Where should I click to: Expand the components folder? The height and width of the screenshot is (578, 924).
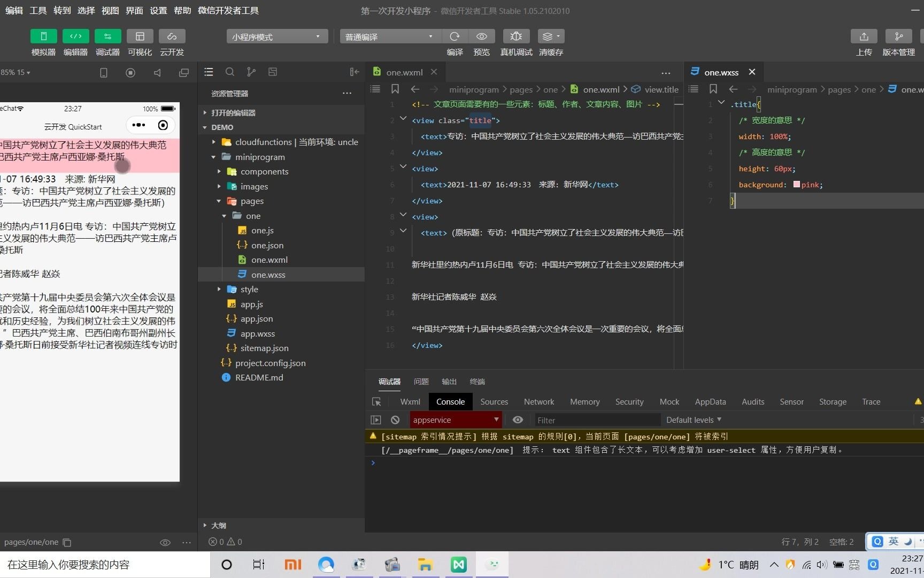click(x=219, y=171)
